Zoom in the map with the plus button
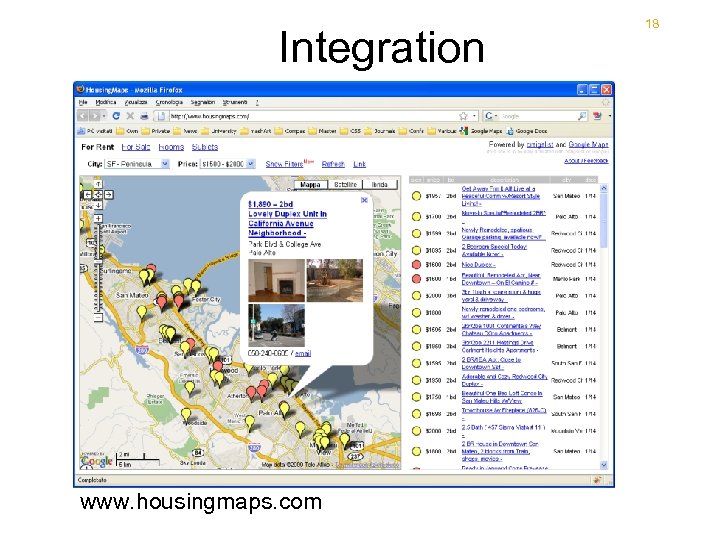Image resolution: width=720 pixels, height=540 pixels. click(x=98, y=219)
